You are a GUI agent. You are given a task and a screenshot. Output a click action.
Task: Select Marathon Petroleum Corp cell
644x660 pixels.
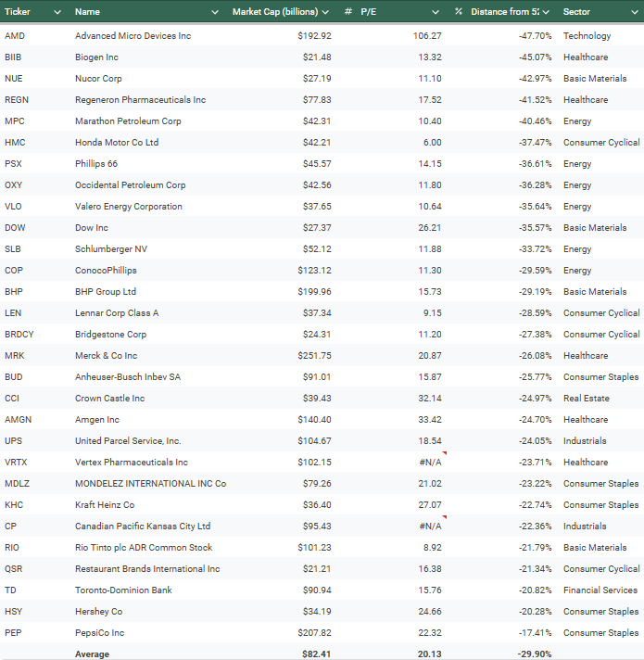pyautogui.click(x=128, y=121)
